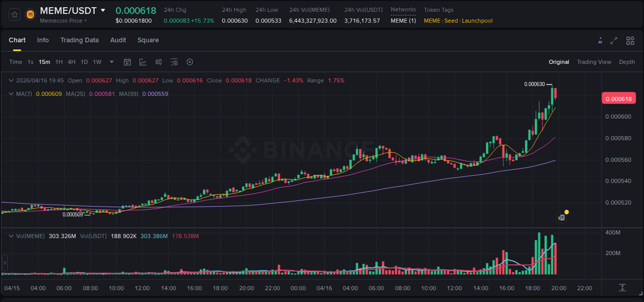Open chart settings via hexagon icon
The width and height of the screenshot is (644, 302).
190,62
